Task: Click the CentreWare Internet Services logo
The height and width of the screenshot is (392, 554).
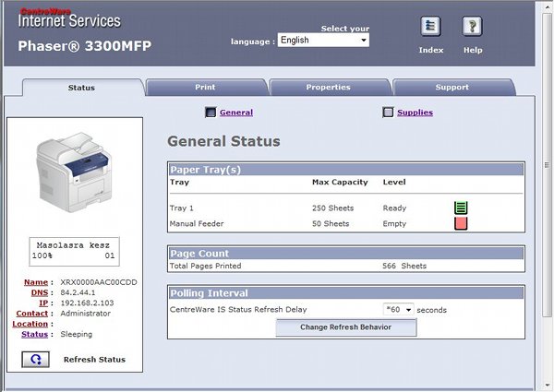Action: [x=69, y=18]
